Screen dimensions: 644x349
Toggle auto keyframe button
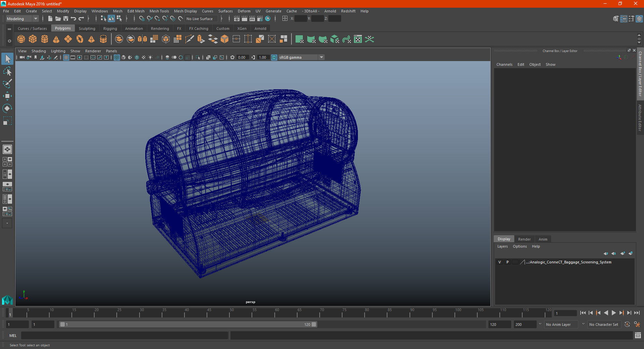(x=627, y=325)
